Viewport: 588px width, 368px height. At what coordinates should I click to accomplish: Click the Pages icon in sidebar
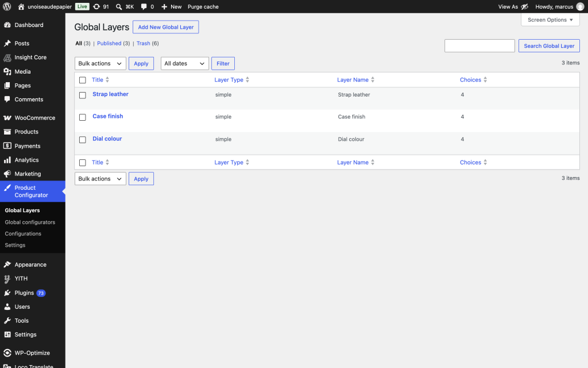click(7, 86)
